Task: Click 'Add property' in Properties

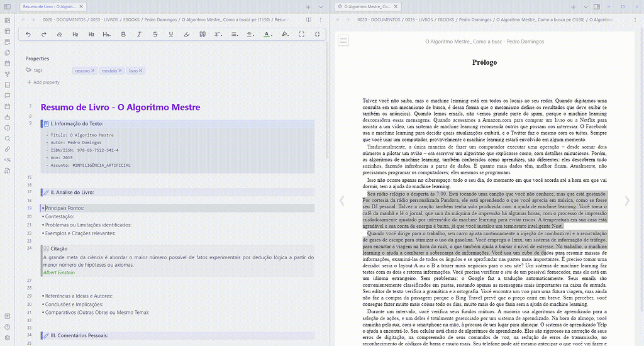Action: [43, 82]
